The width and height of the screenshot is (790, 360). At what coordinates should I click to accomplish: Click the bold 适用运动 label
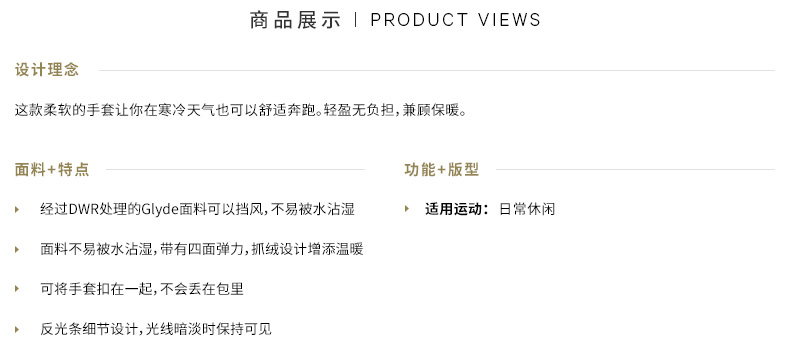point(457,209)
